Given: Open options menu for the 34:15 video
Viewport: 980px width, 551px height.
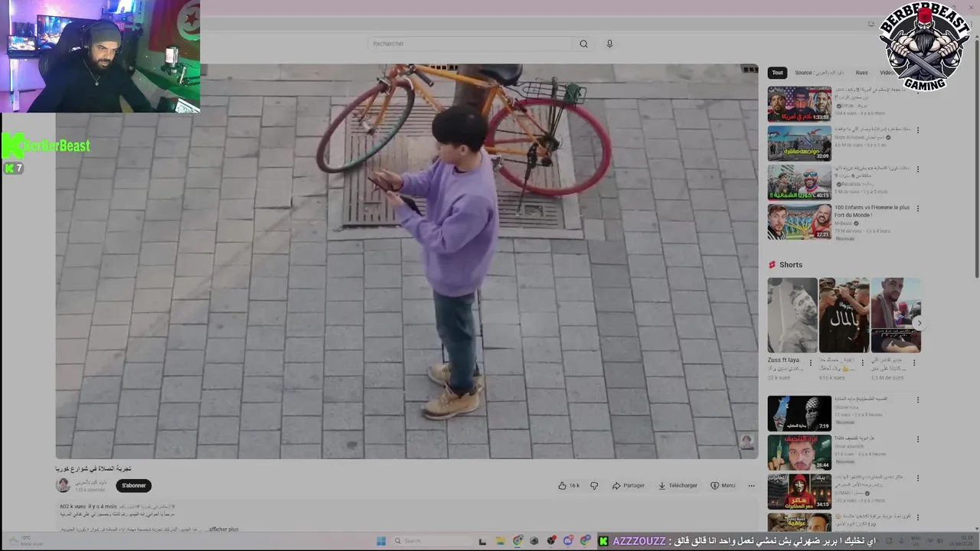Looking at the screenshot, I should tap(918, 479).
